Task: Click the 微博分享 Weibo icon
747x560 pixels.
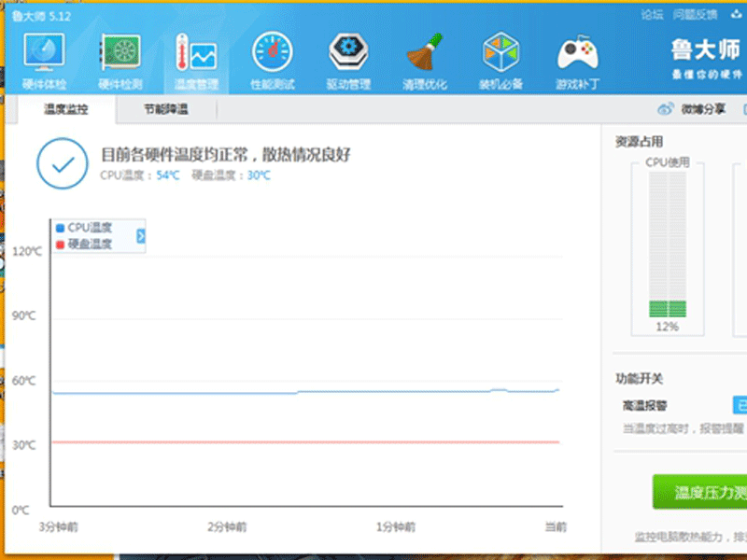Action: click(666, 109)
